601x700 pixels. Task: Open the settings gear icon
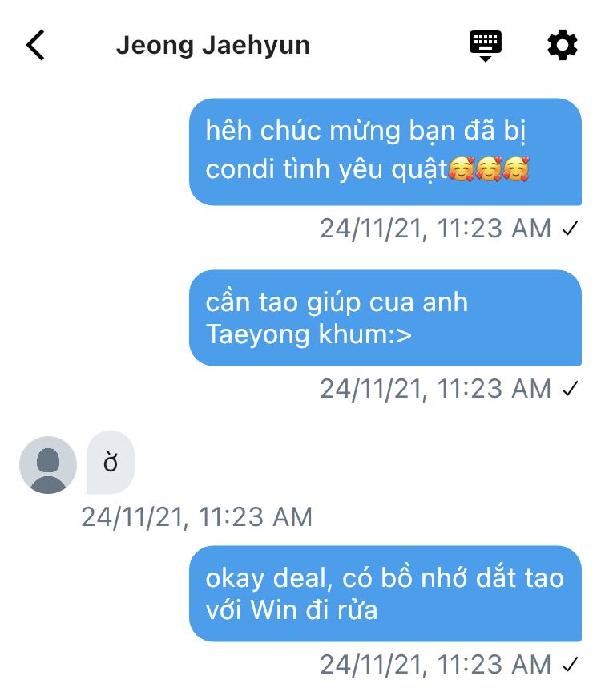(x=563, y=45)
